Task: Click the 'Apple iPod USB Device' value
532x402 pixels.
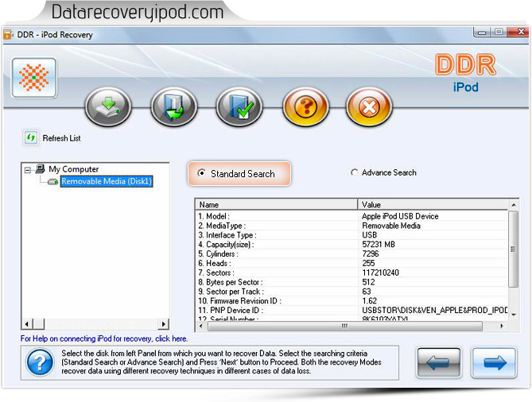Action: tap(400, 216)
